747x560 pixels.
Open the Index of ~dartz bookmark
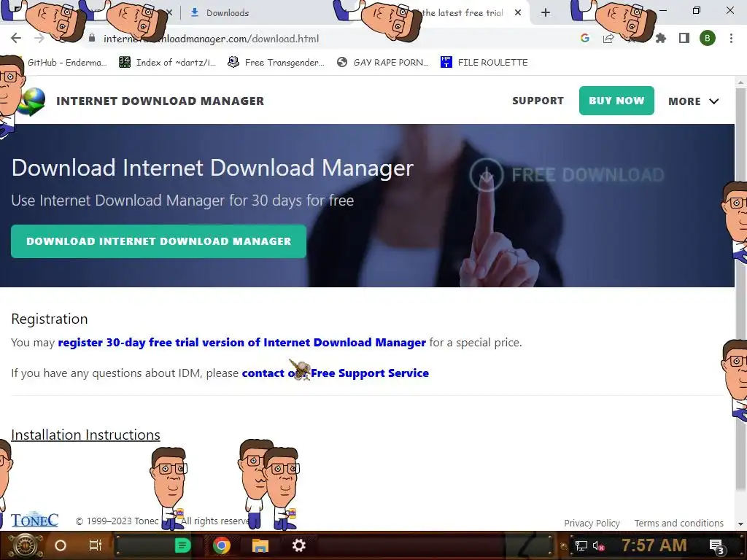click(x=167, y=63)
